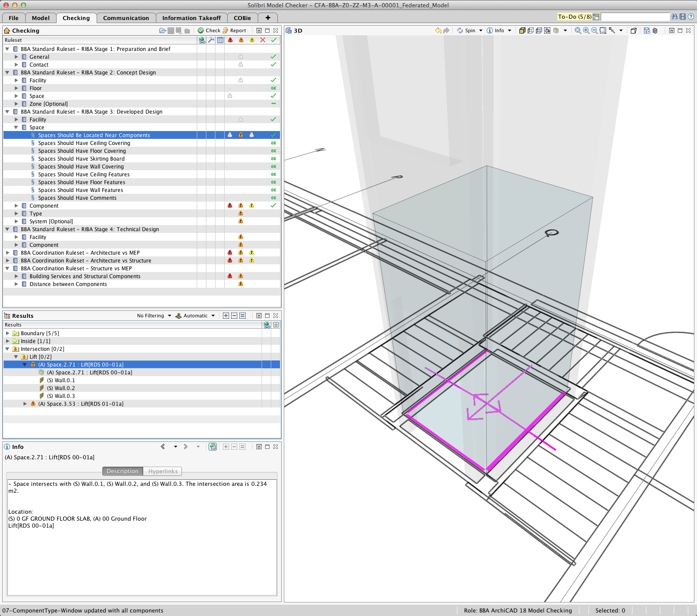Add a new layout tab with plus
Viewport: 697px width, 616px height.
tap(268, 18)
